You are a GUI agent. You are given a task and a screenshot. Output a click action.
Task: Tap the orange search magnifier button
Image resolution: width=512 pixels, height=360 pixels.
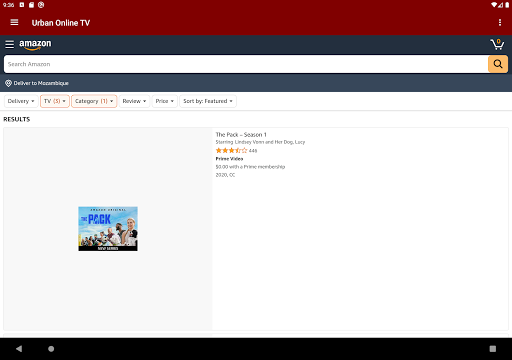click(498, 64)
